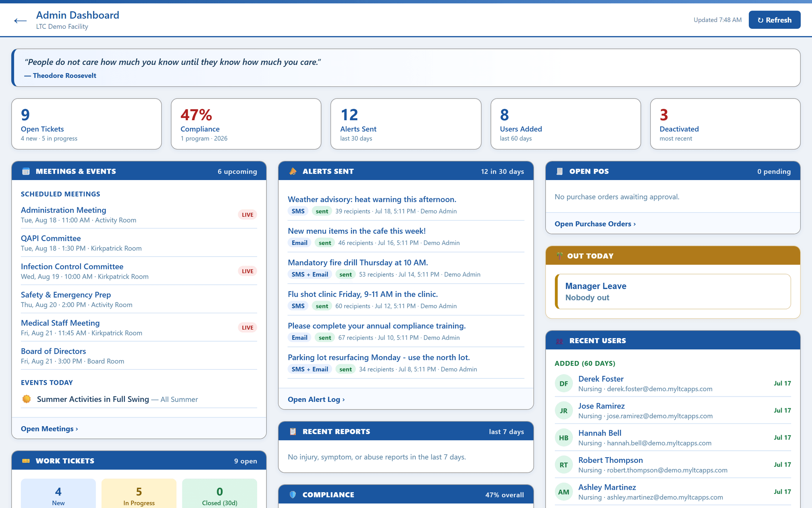Open Jose Ramirez's user entry
The image size is (812, 508).
pos(673,411)
